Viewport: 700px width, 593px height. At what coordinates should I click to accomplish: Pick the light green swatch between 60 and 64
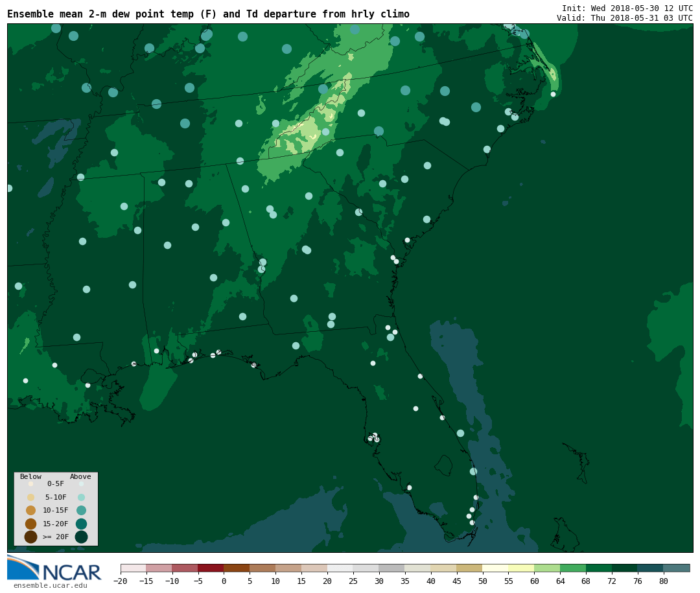tap(547, 568)
